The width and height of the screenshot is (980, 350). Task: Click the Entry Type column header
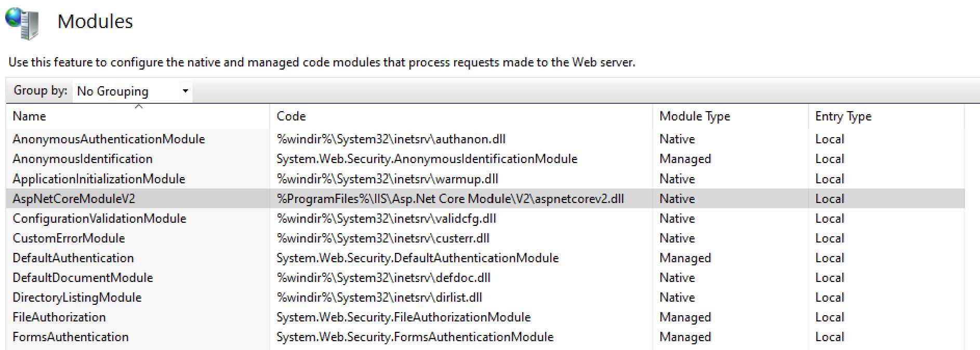(843, 116)
